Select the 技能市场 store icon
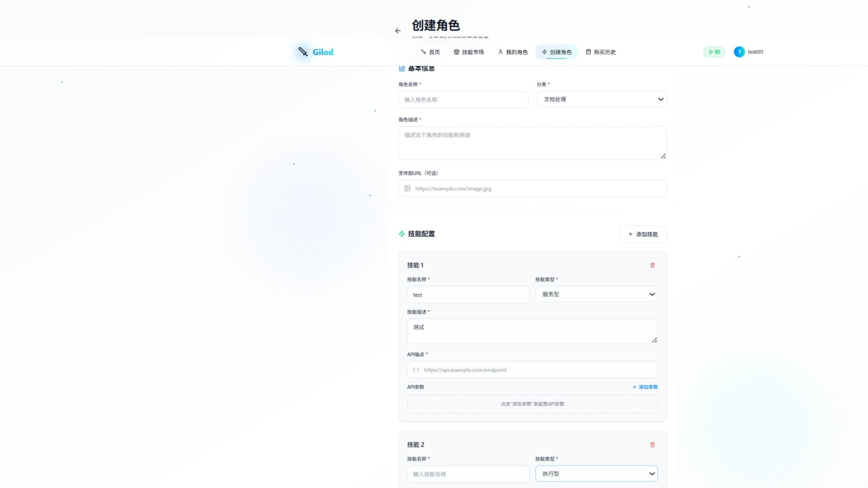This screenshot has height=488, width=868. pyautogui.click(x=456, y=52)
